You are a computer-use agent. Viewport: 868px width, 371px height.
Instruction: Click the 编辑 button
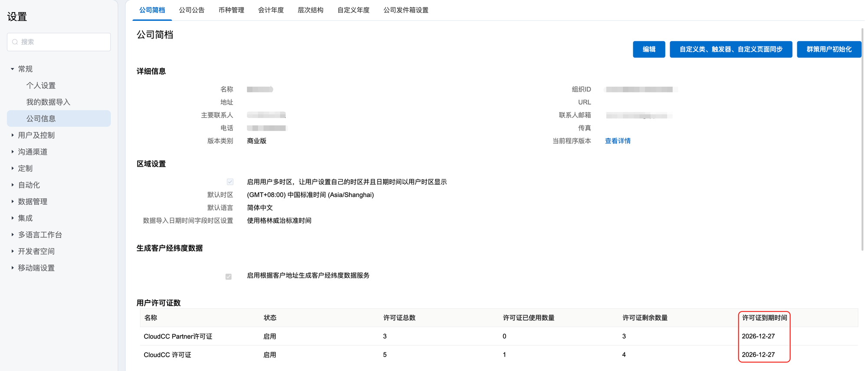pos(649,49)
